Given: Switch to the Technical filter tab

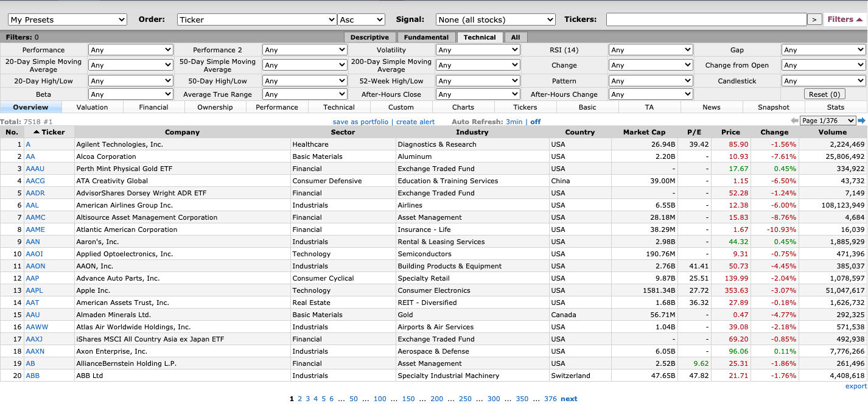Looking at the screenshot, I should click(480, 37).
